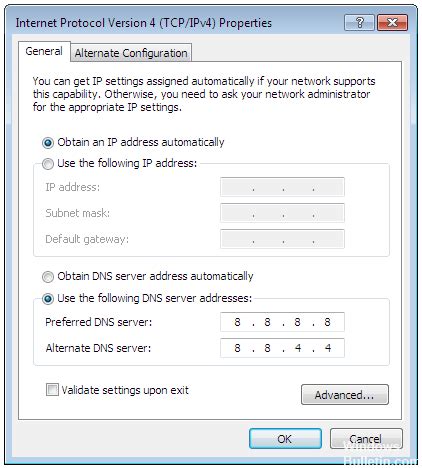422x468 pixels.
Task: Choose Use the following DNS server addresses
Action: pos(48,299)
